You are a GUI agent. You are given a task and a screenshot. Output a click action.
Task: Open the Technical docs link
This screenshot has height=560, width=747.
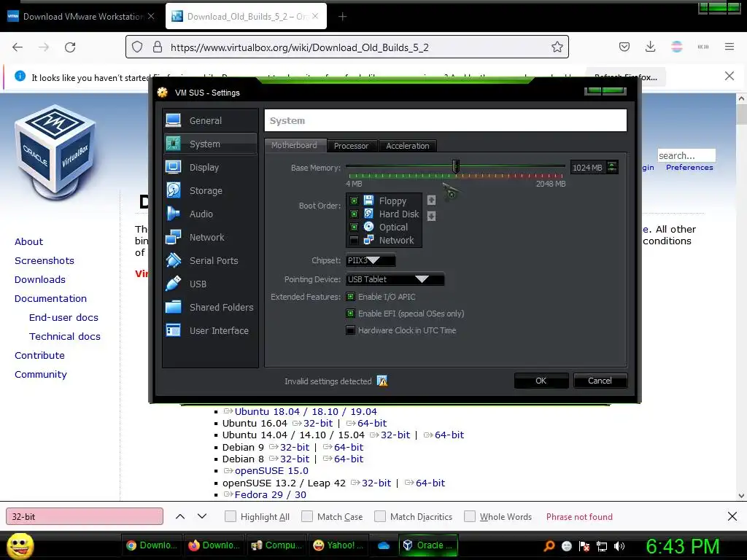point(65,336)
